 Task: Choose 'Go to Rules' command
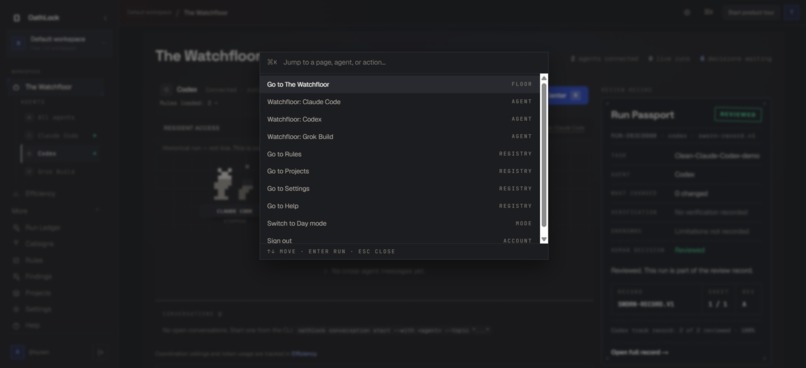click(399, 154)
